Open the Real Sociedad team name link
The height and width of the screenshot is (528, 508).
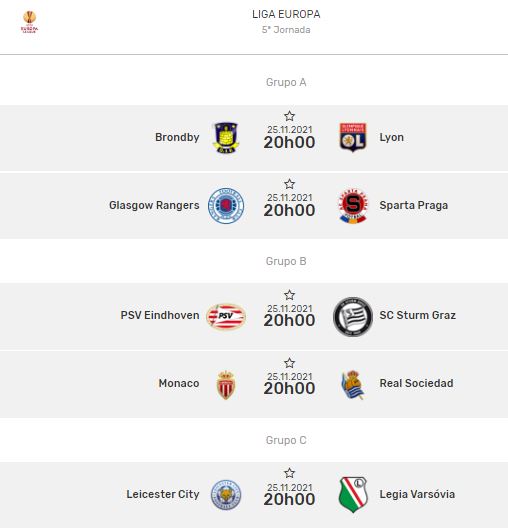pos(416,383)
